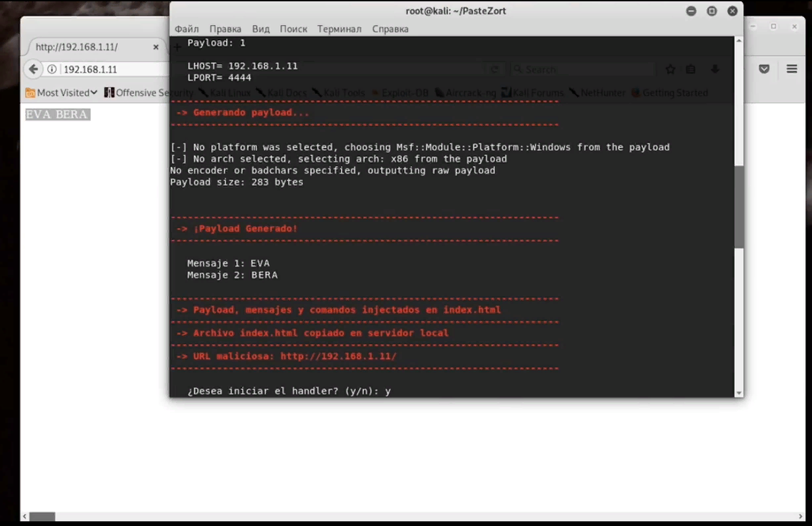812x526 pixels.
Task: Maximize the Firefox window
Action: pos(773,26)
